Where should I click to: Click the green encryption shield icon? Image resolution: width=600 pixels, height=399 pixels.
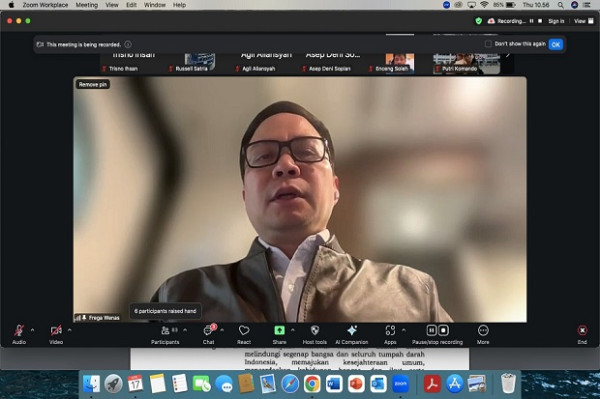(x=478, y=21)
